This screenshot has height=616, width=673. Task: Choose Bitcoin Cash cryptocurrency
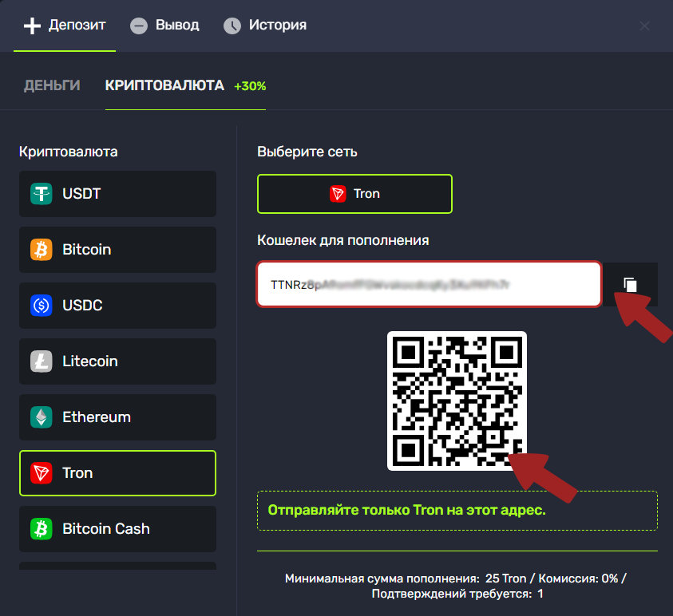117,529
